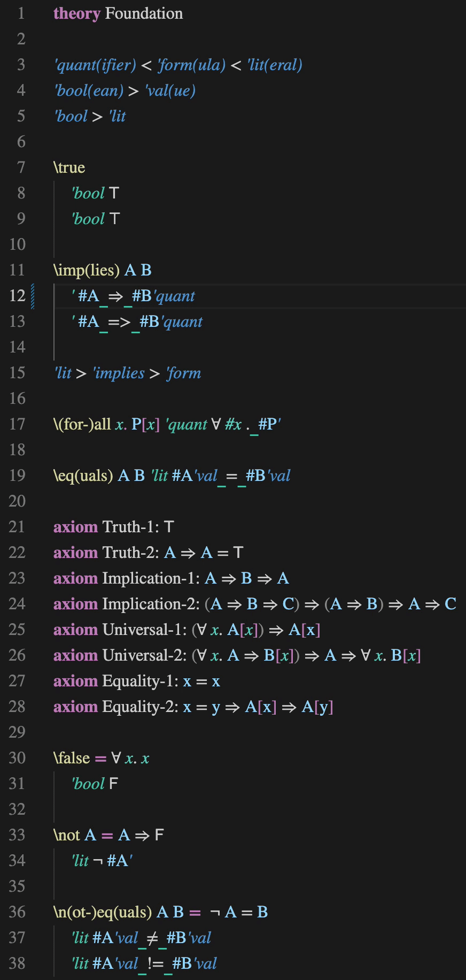Click ''implies' on line 15
Viewport: 466px width, 980px height.
119,373
